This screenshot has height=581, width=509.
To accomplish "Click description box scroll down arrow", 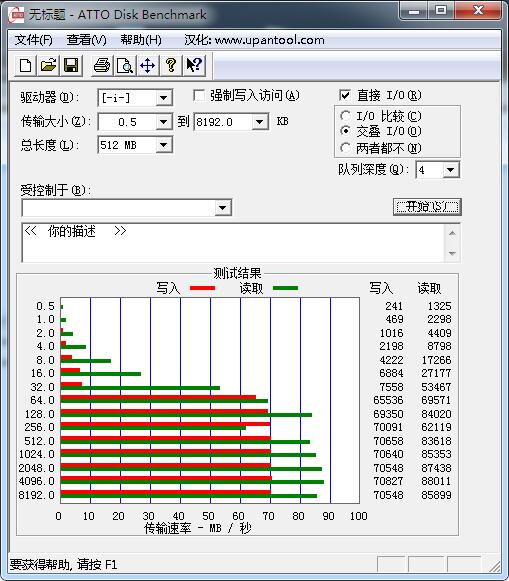I will point(452,253).
